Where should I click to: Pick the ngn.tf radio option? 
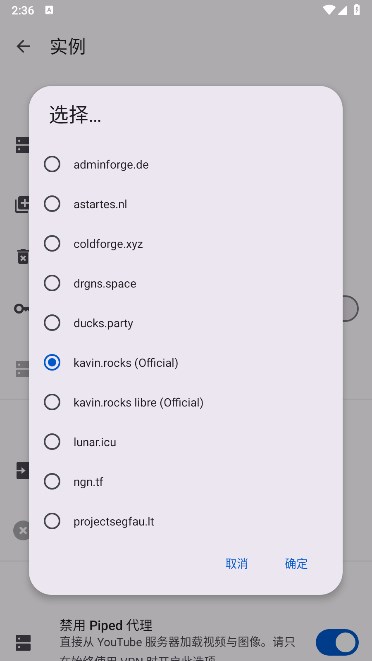pos(186,481)
